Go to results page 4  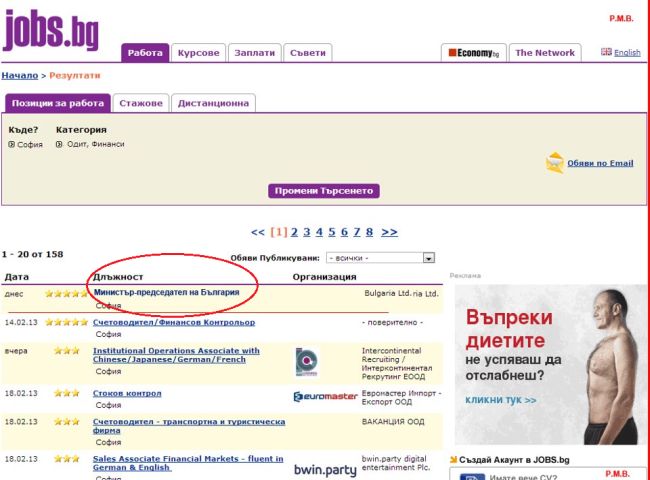point(319,232)
